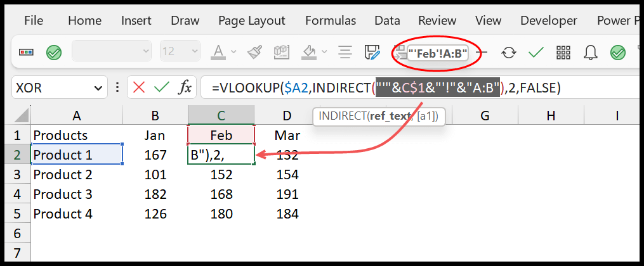Switch to the Data tab
Screen dimensions: 644x266
click(387, 20)
